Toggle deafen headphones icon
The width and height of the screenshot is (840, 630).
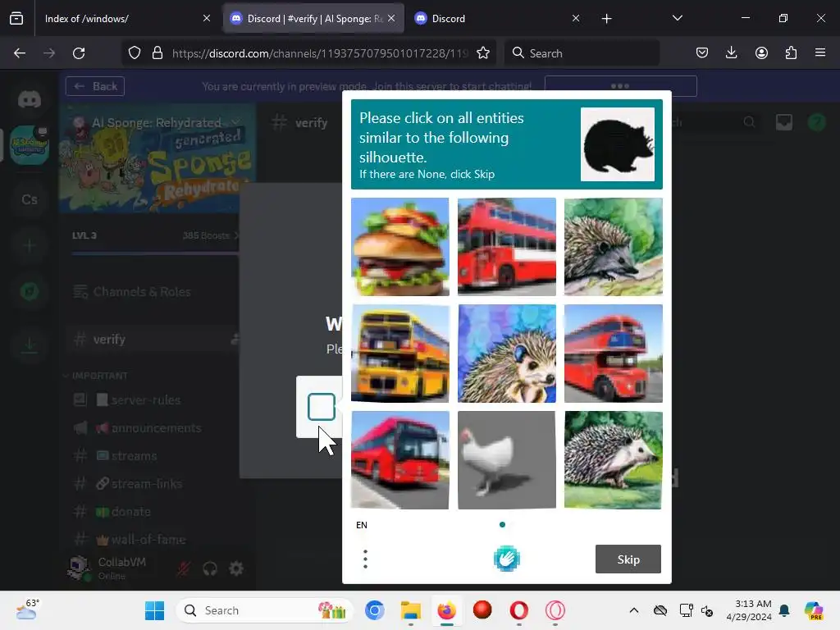210,568
